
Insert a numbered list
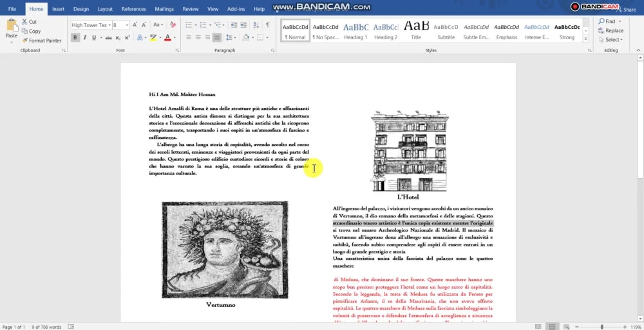click(202, 25)
